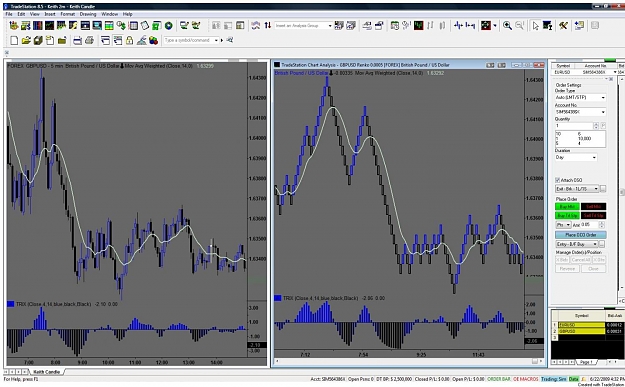Open the View menu
The width and height of the screenshot is (625, 387).
34,14
